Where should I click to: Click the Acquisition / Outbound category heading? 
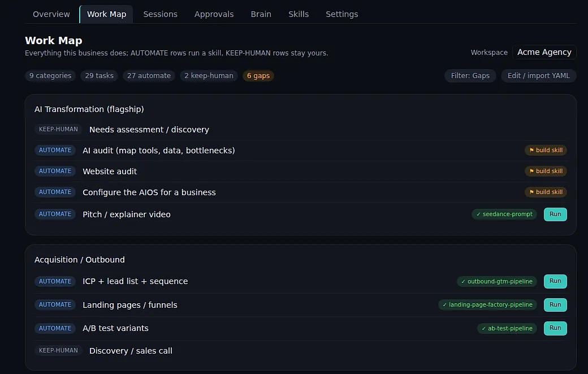coord(80,260)
